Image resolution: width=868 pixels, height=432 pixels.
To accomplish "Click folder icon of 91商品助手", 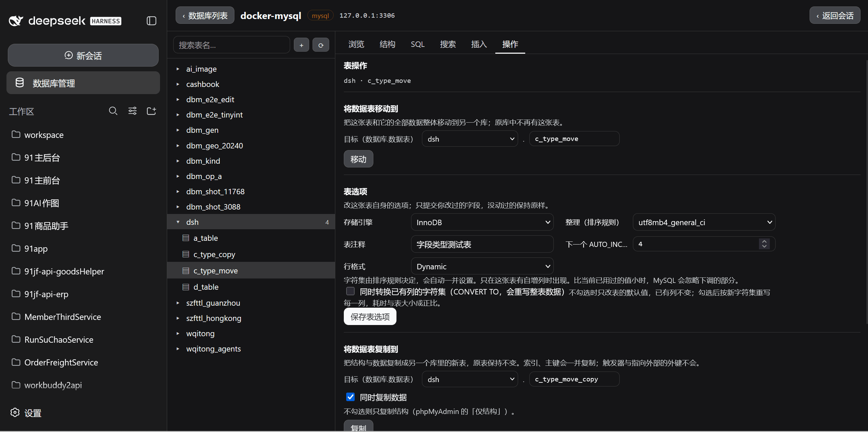I will point(16,226).
